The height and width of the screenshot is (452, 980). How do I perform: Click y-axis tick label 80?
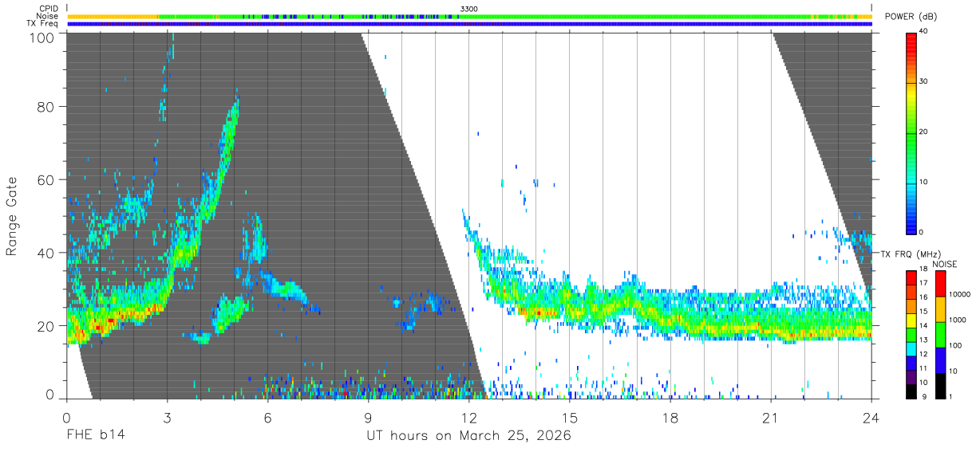46,107
